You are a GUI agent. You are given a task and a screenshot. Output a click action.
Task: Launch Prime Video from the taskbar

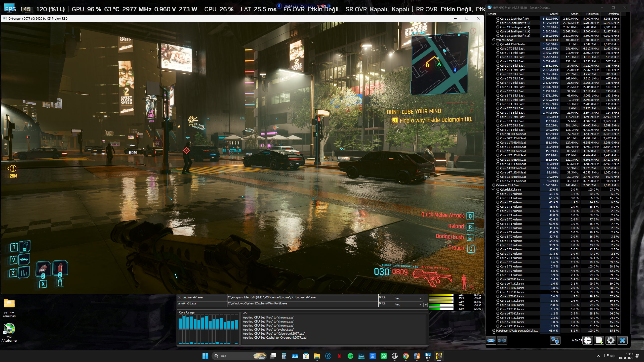pos(373,356)
